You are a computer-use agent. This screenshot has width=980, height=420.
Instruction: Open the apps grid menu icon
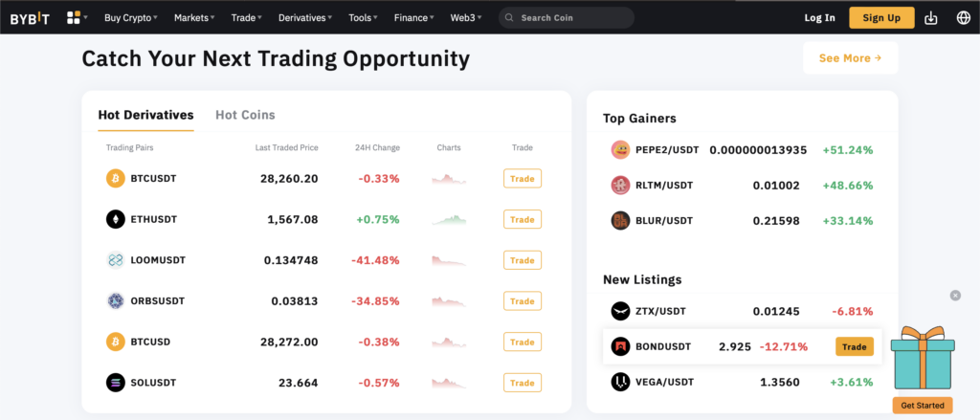[x=74, y=17]
